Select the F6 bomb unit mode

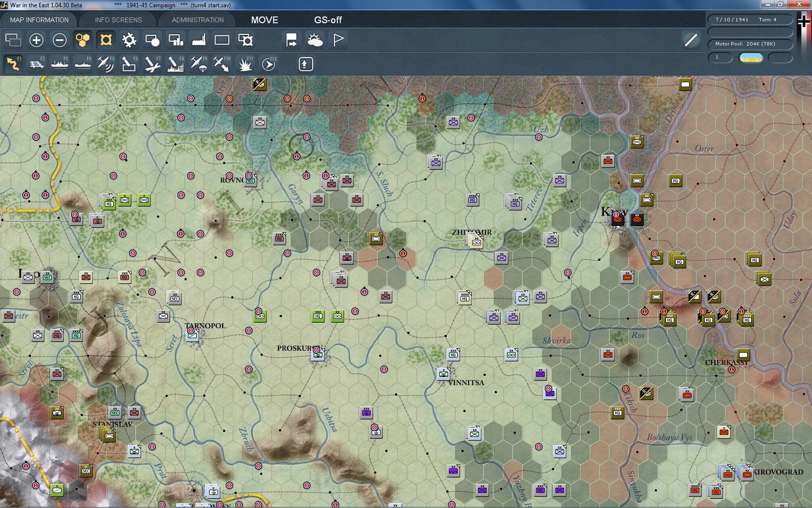point(129,64)
